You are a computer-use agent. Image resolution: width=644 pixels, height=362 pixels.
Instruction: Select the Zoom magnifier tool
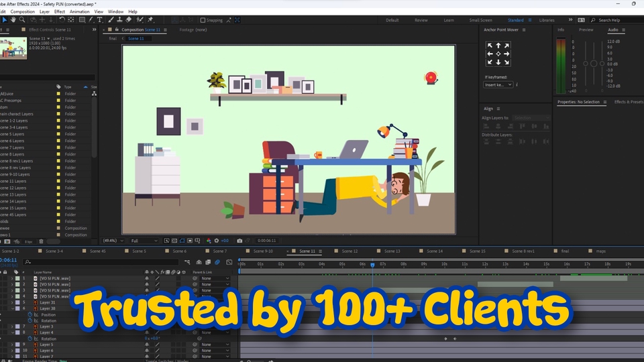pyautogui.click(x=22, y=20)
